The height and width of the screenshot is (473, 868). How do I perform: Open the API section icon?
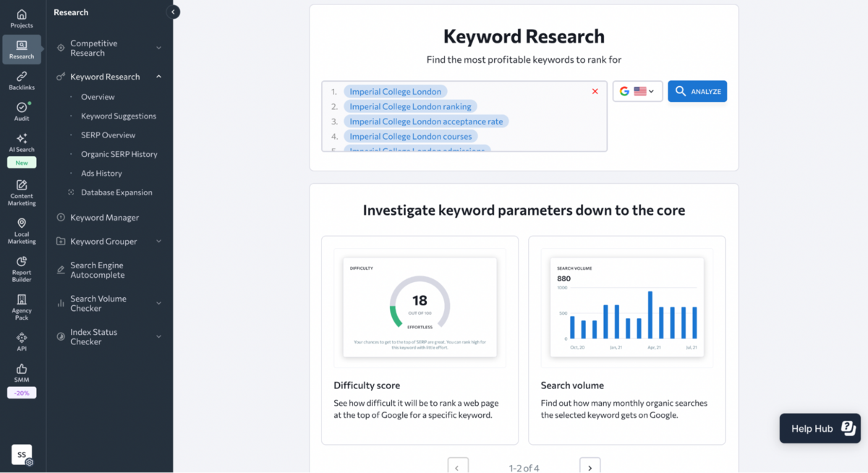[x=22, y=341]
